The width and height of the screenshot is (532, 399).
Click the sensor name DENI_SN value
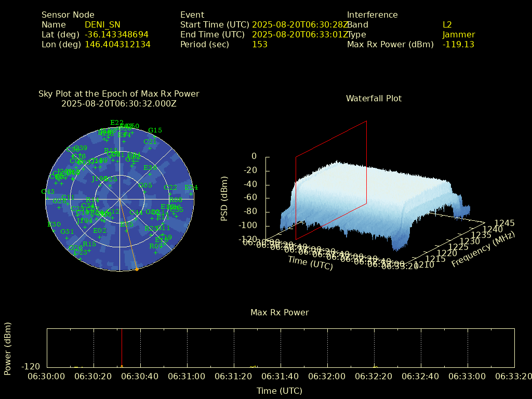[102, 24]
